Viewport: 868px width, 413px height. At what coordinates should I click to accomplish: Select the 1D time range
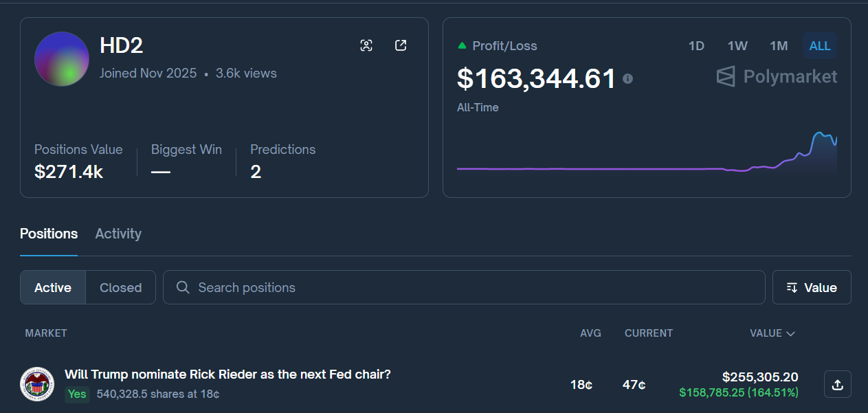(696, 46)
